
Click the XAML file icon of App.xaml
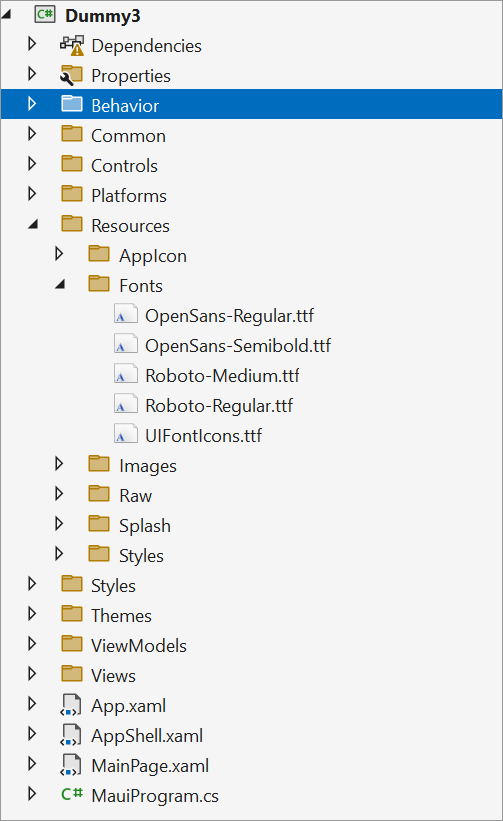[71, 705]
